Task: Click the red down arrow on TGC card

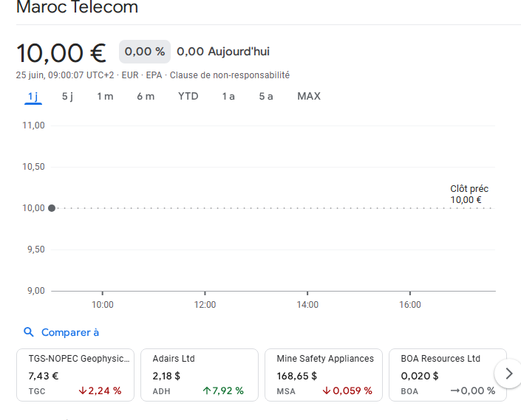Action: pos(83,390)
